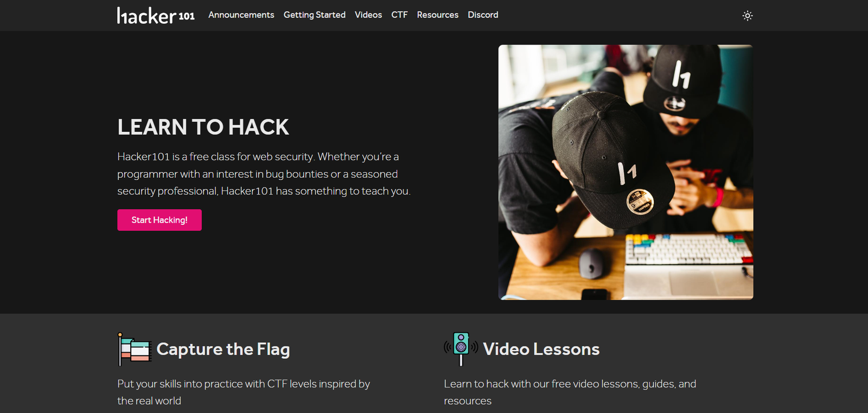Click the LEARN TO HACK headline
This screenshot has width=868, height=413.
pos(203,127)
